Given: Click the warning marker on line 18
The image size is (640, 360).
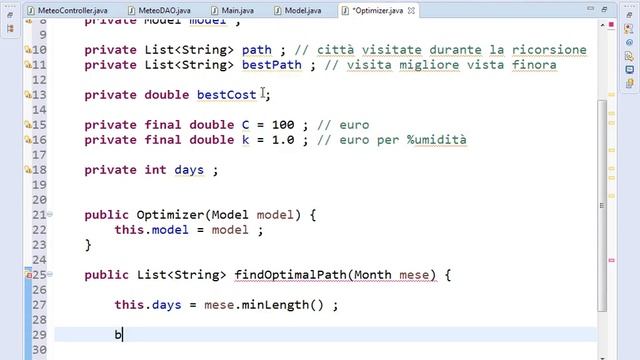Looking at the screenshot, I should click(28, 170).
